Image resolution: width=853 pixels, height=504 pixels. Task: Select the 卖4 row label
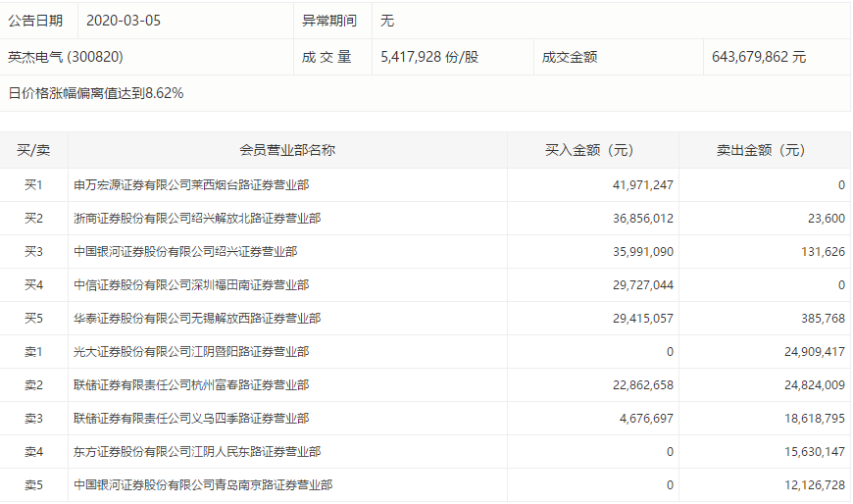33,451
